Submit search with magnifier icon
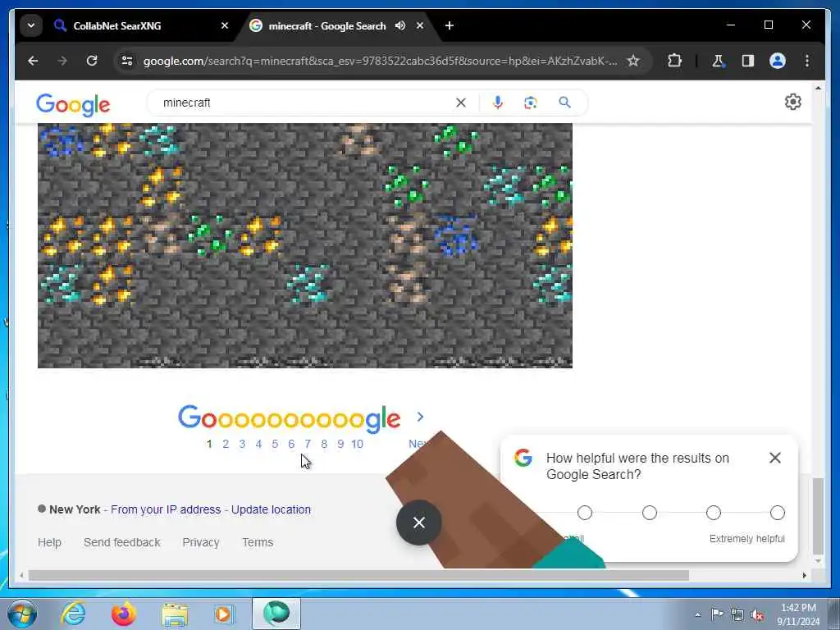 [x=564, y=103]
